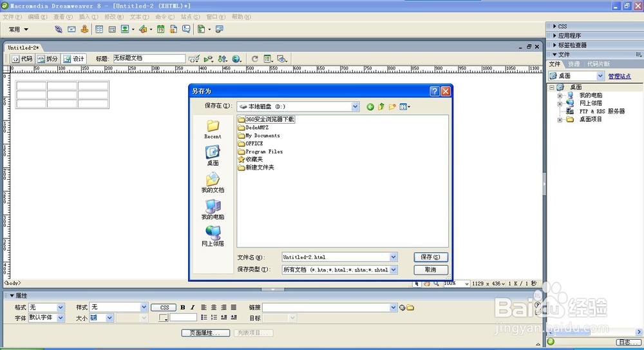The height and width of the screenshot is (350, 644).
Task: Click the Tag Chooser icon
Action: (220, 29)
